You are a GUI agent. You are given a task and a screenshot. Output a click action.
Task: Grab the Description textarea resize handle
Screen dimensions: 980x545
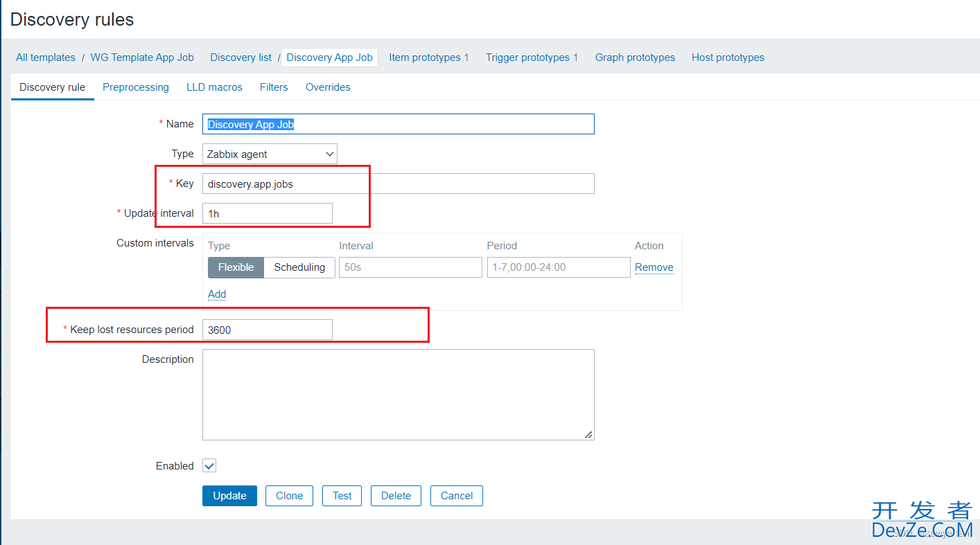point(588,435)
